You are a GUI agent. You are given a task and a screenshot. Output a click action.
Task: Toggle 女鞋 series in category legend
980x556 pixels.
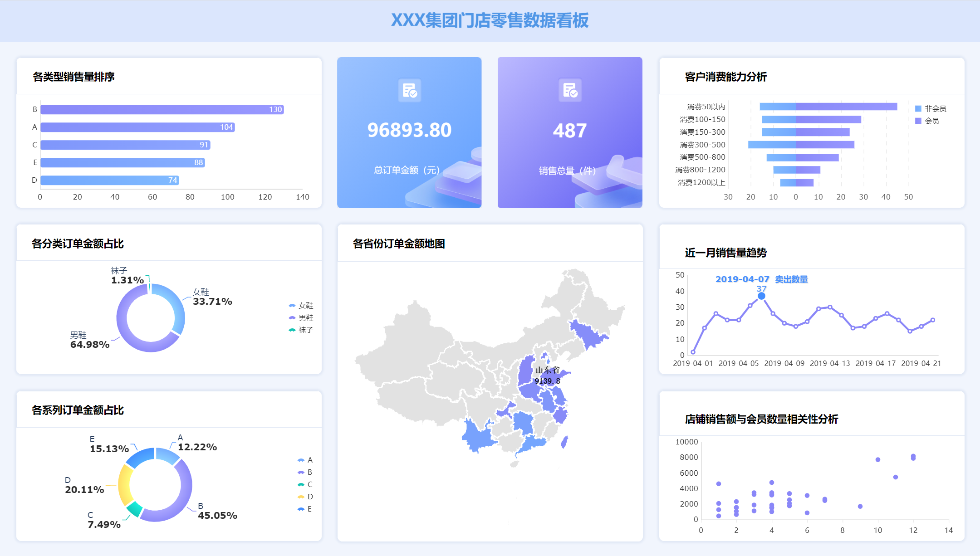[x=292, y=306]
